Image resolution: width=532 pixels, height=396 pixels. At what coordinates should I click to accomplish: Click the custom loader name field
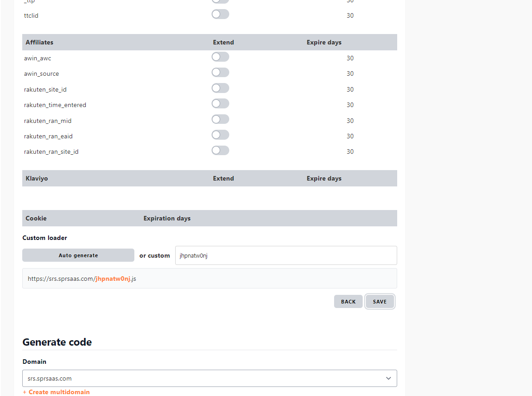click(x=286, y=255)
